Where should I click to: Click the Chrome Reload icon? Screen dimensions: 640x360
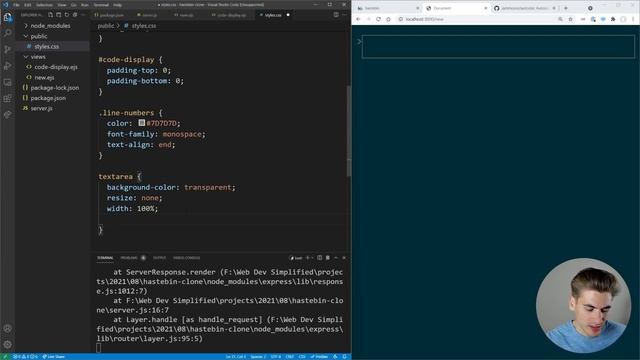[378, 19]
